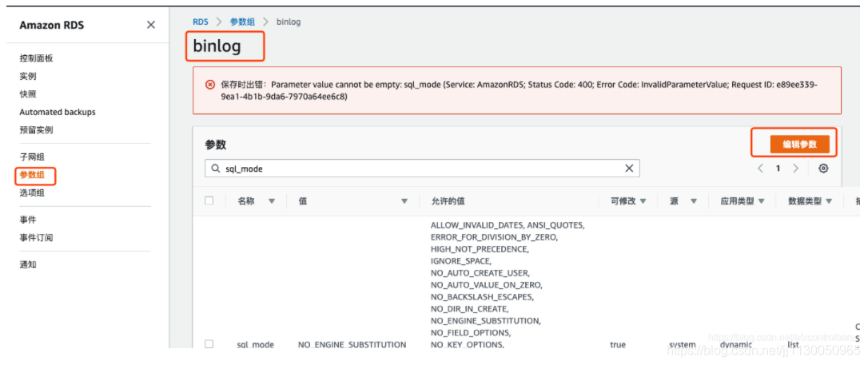Click the system cell in 源 column
The image size is (868, 365).
(x=682, y=344)
